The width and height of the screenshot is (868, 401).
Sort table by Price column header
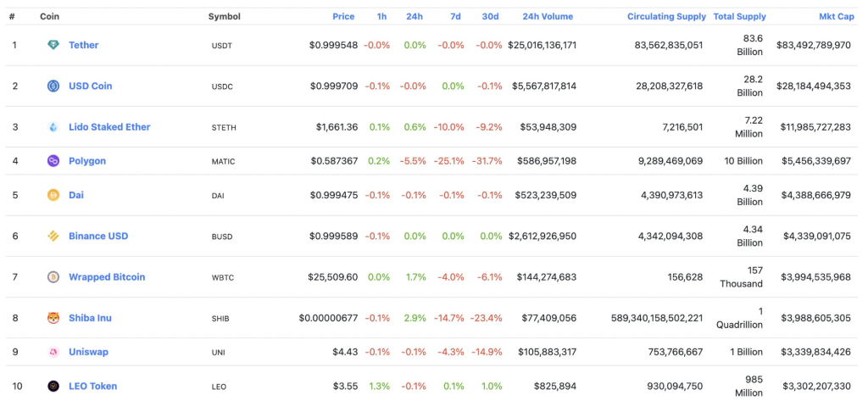pos(343,16)
